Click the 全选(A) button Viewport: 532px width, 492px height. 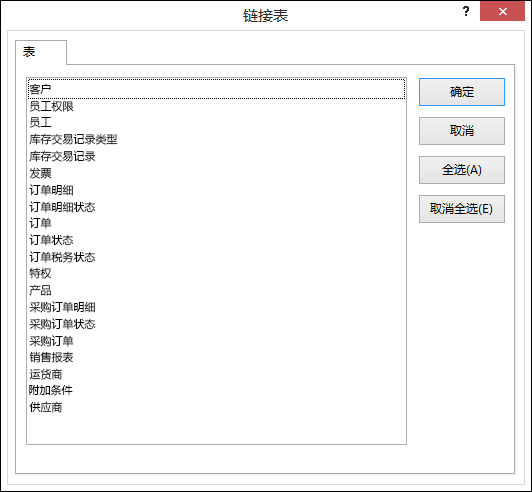462,170
